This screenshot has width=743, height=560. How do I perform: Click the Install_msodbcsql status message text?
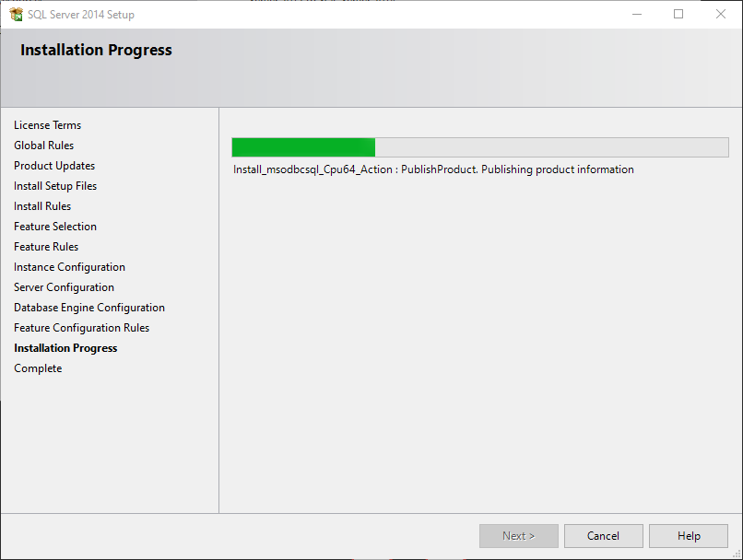[433, 169]
